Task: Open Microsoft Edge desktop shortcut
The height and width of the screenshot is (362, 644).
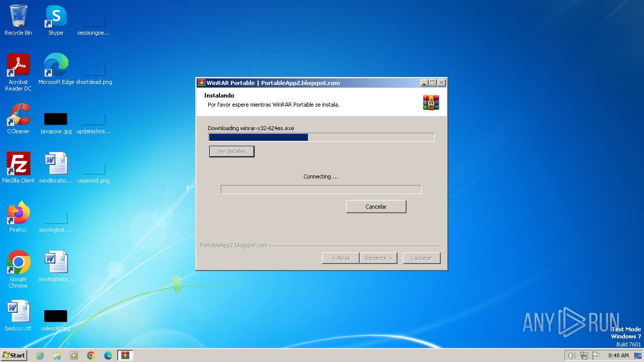Action: (56, 69)
